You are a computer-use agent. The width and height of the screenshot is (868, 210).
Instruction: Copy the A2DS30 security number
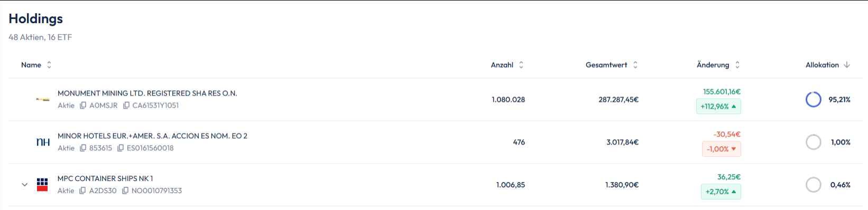pyautogui.click(x=82, y=191)
